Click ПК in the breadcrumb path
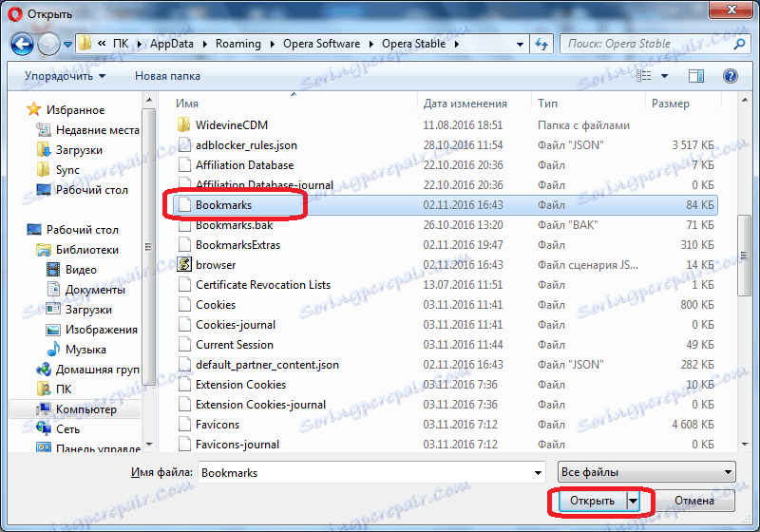The image size is (760, 532). pyautogui.click(x=121, y=44)
